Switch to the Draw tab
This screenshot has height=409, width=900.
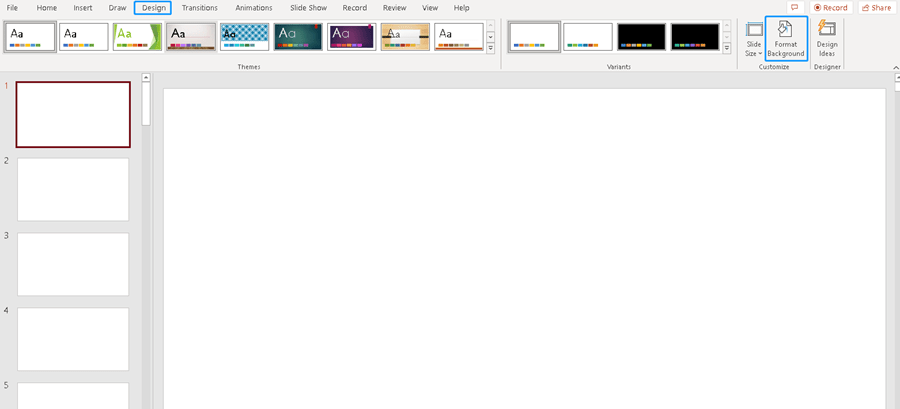(x=117, y=8)
